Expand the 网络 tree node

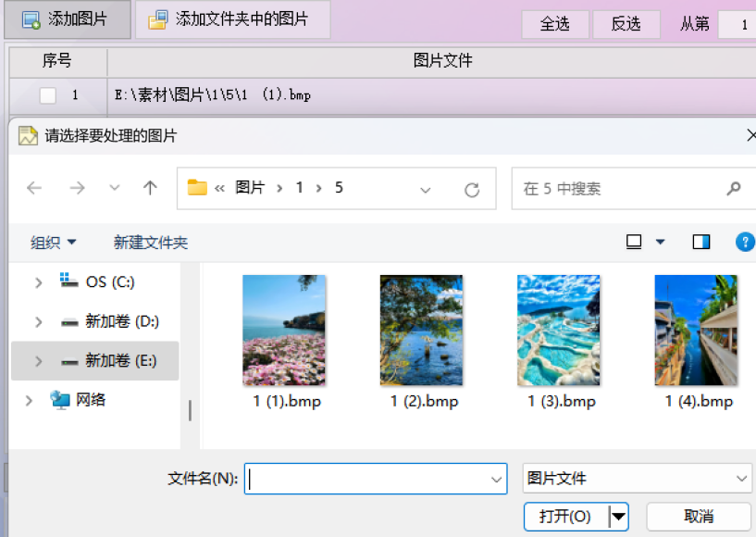[x=29, y=401]
